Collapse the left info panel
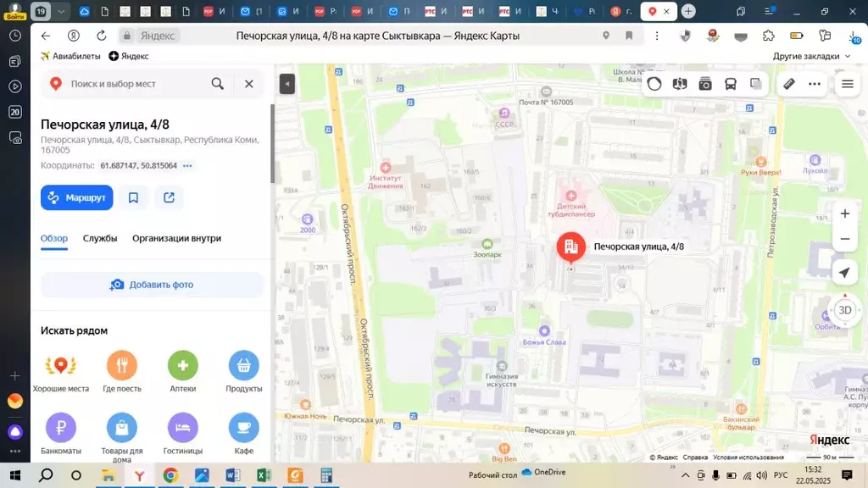Image resolution: width=868 pixels, height=488 pixels. click(287, 84)
